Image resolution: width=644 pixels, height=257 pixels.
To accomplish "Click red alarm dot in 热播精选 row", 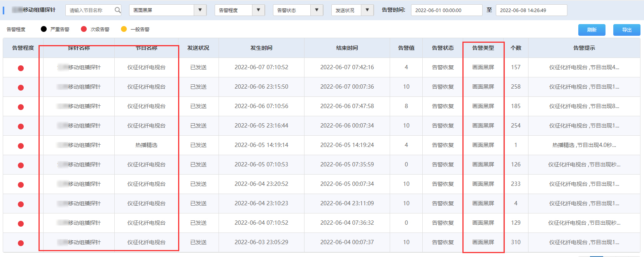I will click(x=21, y=146).
